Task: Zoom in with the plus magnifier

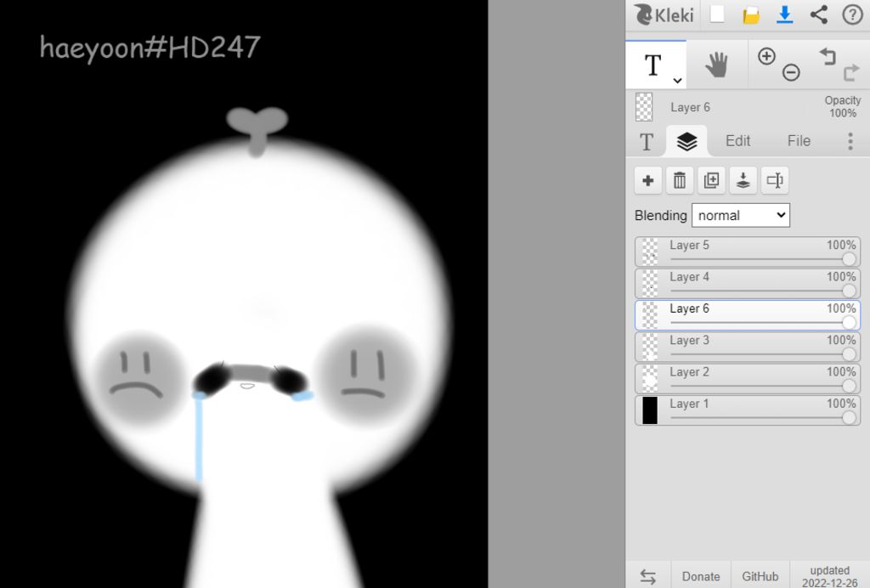Action: point(766,57)
